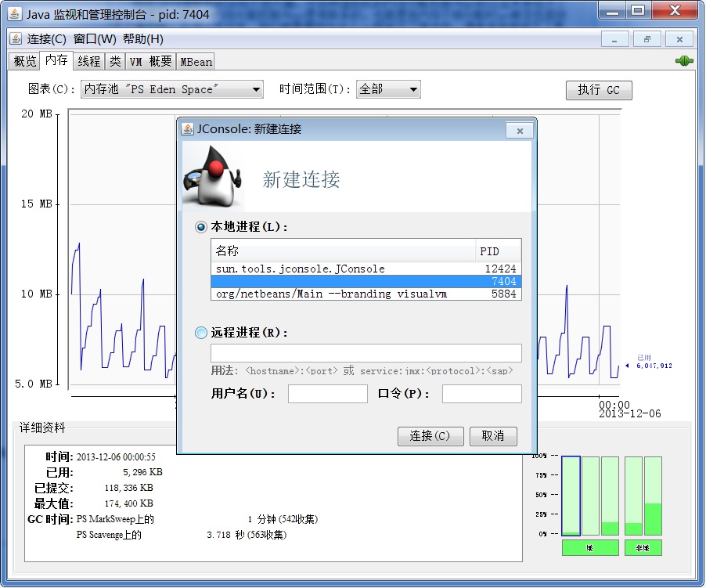
Task: Select the 远程进程 radio button
Action: tap(201, 333)
